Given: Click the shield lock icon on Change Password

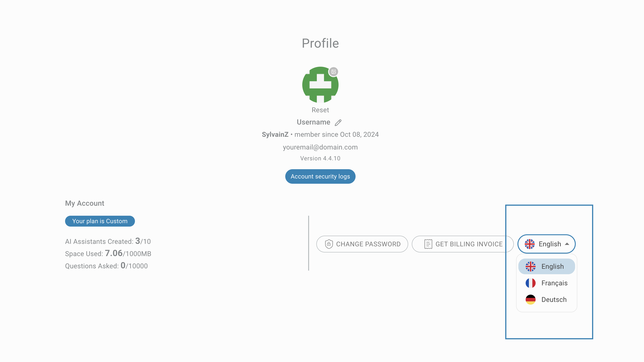Looking at the screenshot, I should click(x=329, y=244).
